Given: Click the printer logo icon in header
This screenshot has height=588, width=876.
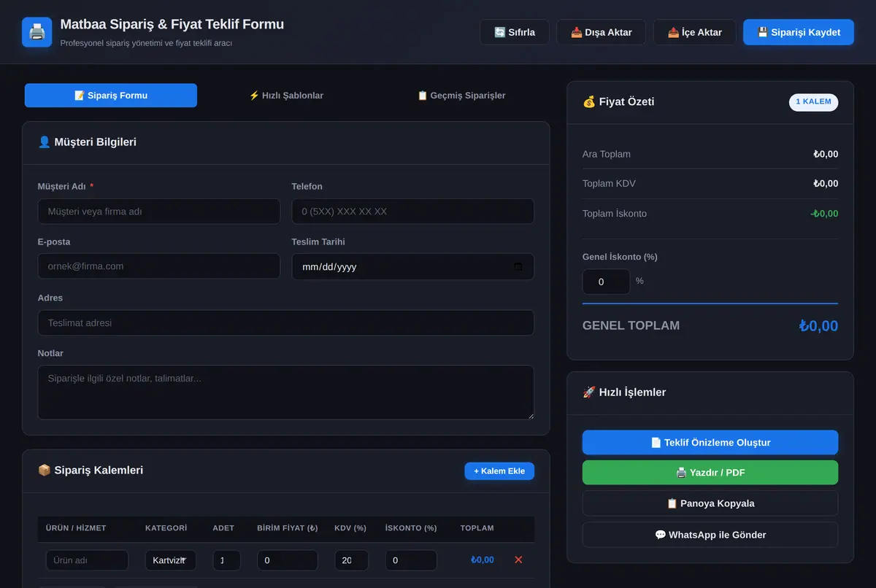Looking at the screenshot, I should coord(37,32).
